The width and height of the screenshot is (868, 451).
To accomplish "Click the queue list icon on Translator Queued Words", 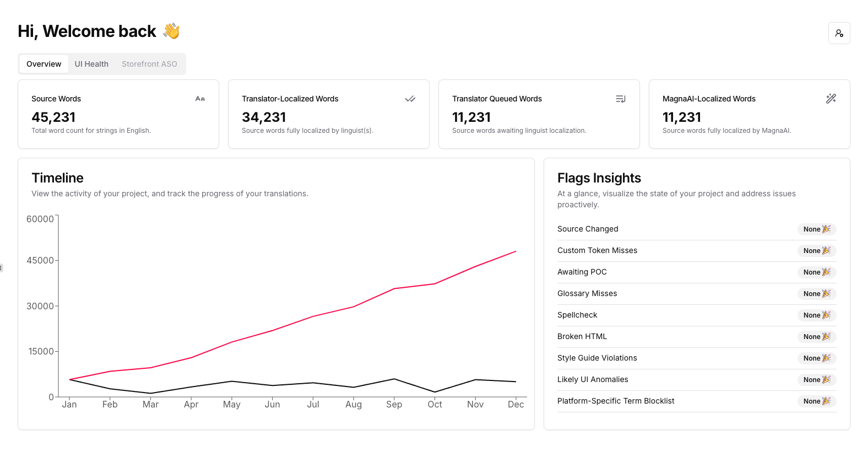I will pos(621,99).
